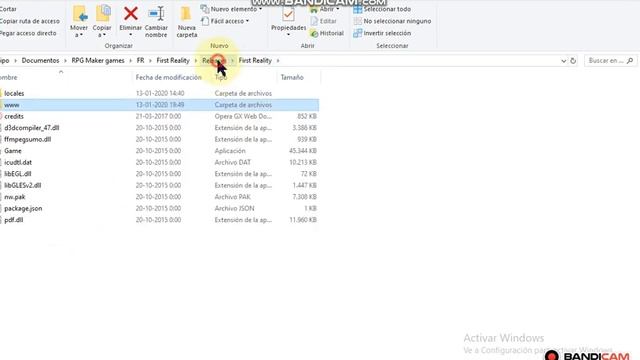Refresh the current folder view
The image size is (640, 360).
tap(573, 61)
